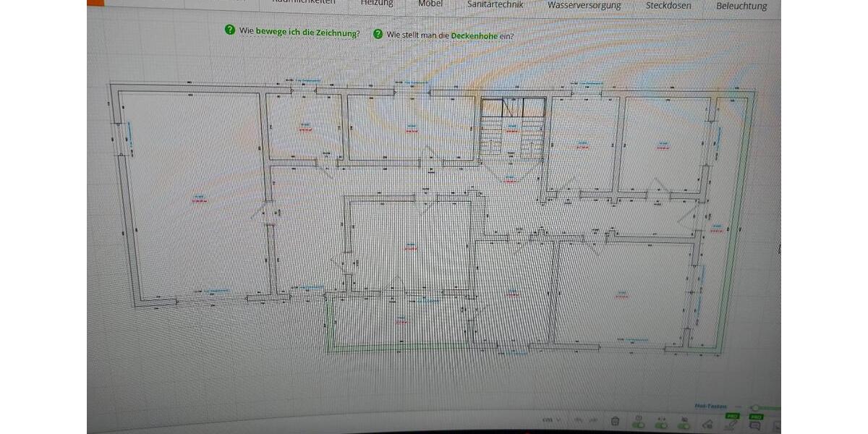Click the eraser-shaped tool icon
868x434 pixels.
click(708, 424)
